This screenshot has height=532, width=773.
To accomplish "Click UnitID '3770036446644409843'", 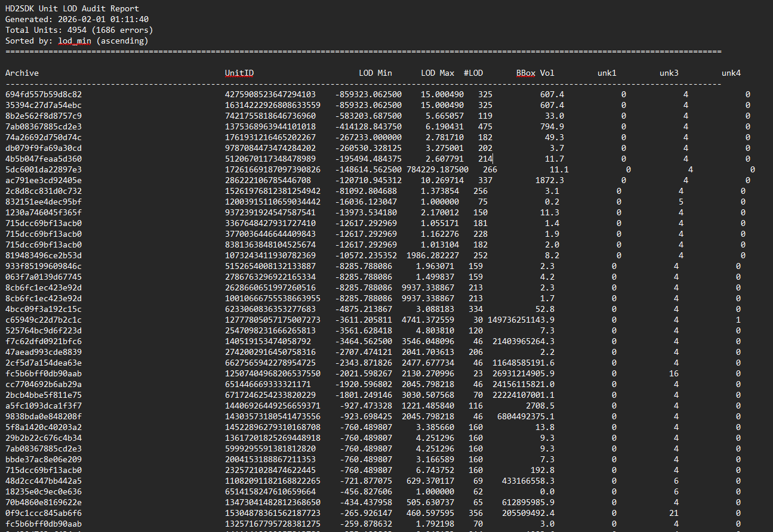I will click(270, 234).
